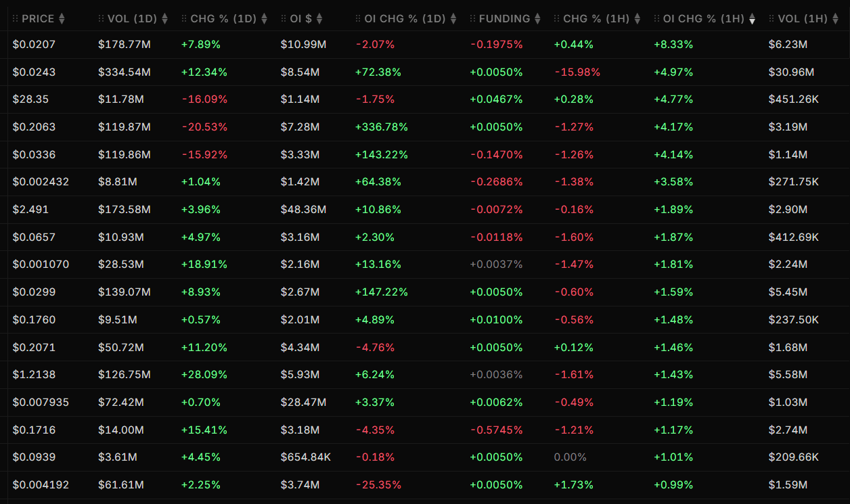Click the grip icon before VOL (1H)

point(772,19)
